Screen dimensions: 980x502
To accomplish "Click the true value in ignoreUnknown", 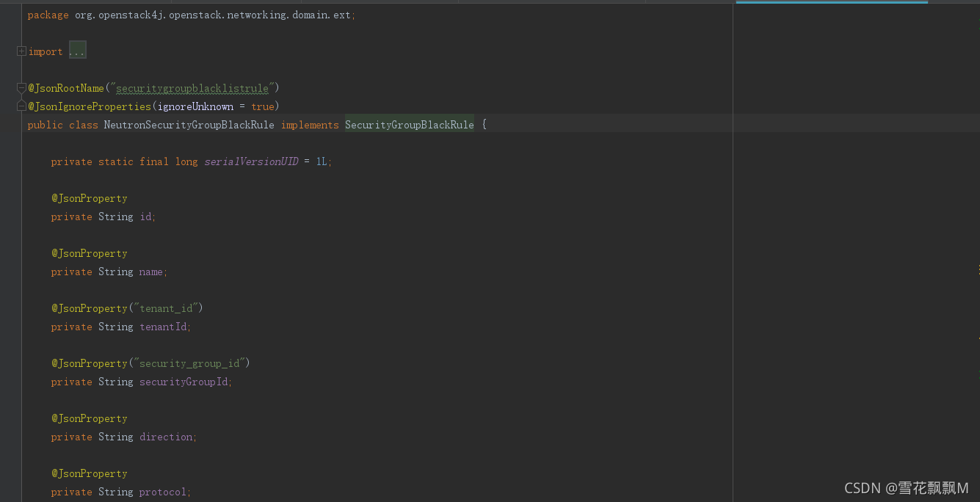I will [x=263, y=106].
